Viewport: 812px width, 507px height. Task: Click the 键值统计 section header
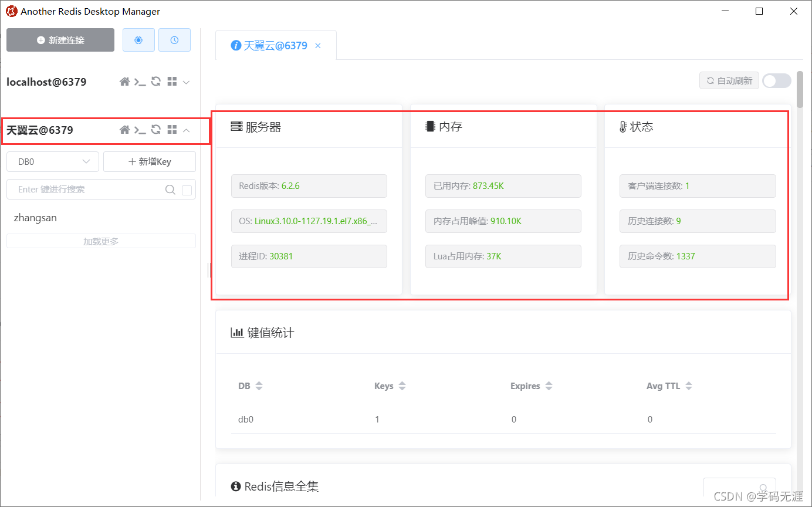click(x=503, y=333)
